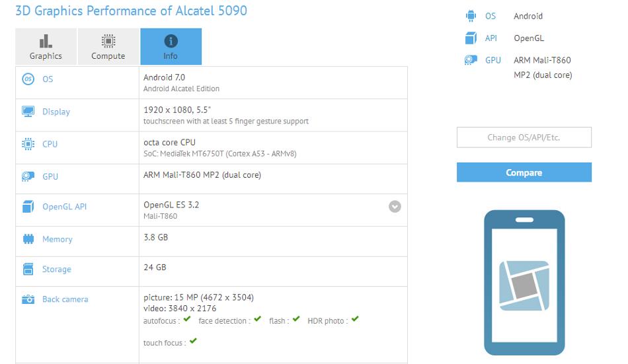Click 'picture: 15 MP (4672 x 3504)' text
Image resolution: width=628 pixels, height=364 pixels.
pos(199,297)
